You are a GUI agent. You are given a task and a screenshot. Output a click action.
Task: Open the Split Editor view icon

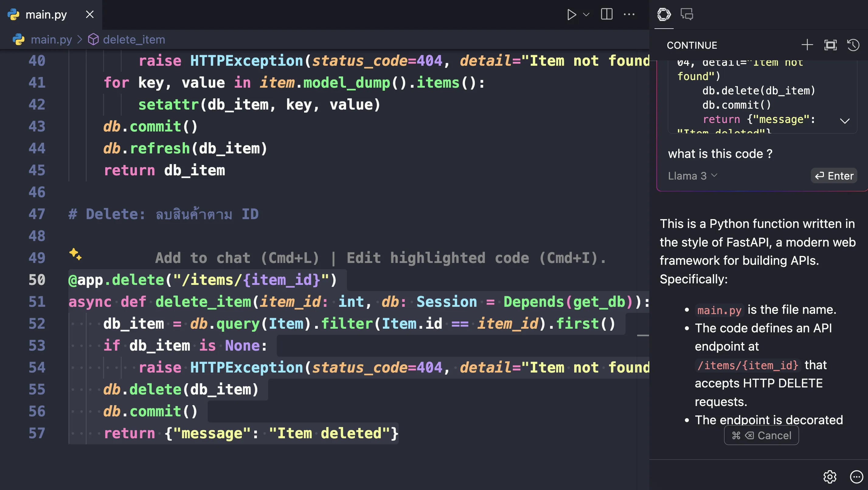coord(606,14)
